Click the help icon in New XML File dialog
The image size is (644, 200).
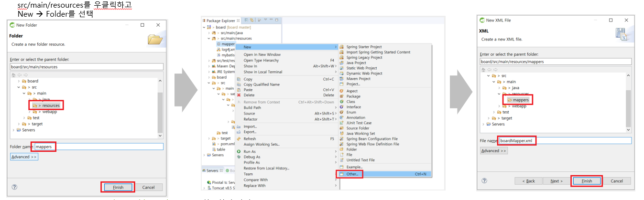tap(485, 181)
